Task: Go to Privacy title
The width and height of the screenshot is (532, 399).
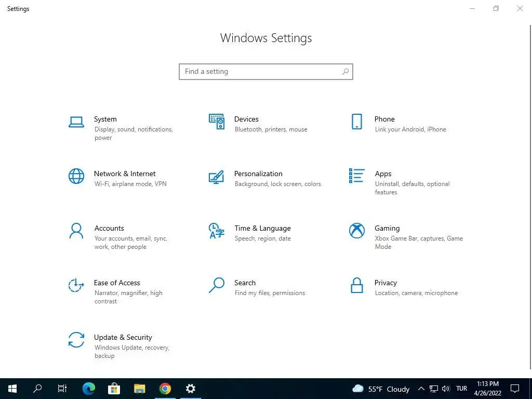Action: 385,283
